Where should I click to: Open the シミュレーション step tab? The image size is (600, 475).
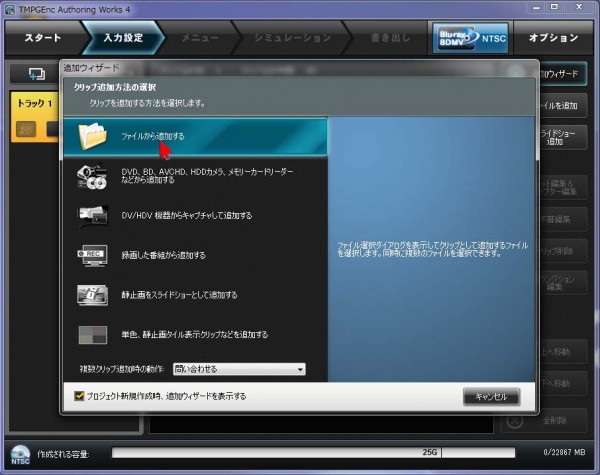pos(293,38)
